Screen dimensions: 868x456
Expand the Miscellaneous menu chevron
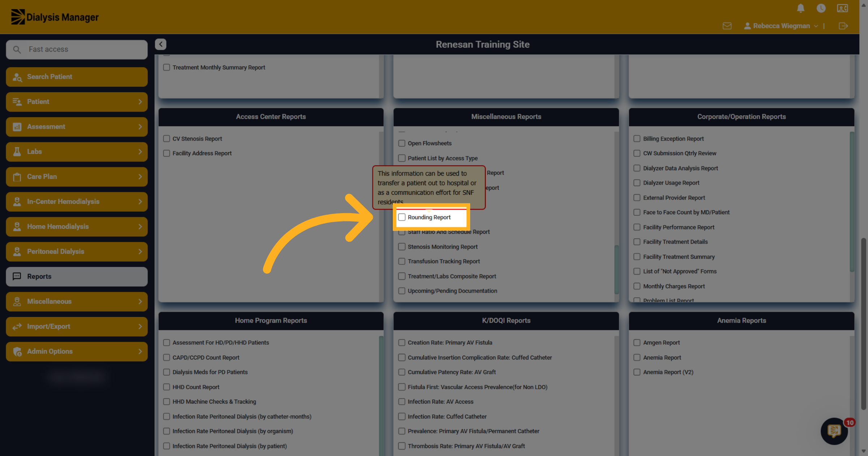pos(140,301)
